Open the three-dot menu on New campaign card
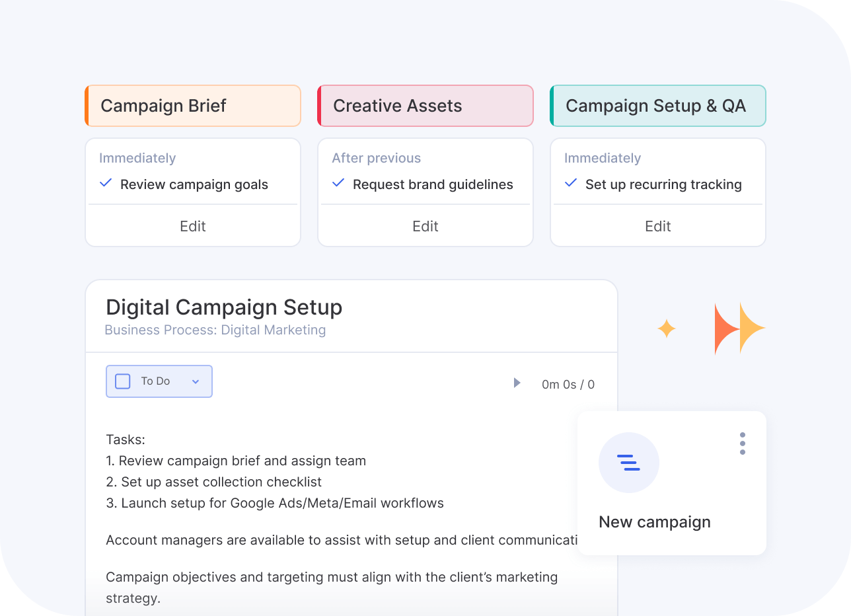This screenshot has width=851, height=616. click(x=743, y=443)
